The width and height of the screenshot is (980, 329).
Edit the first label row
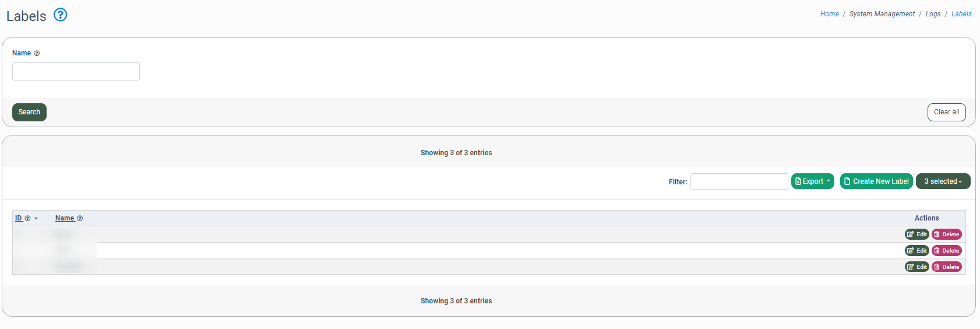click(x=916, y=235)
